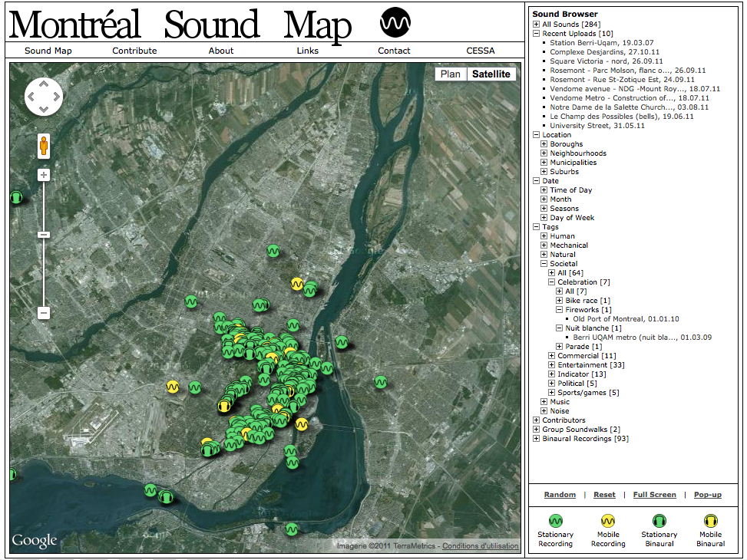
Task: Switch map to Satellite view
Action: point(491,74)
